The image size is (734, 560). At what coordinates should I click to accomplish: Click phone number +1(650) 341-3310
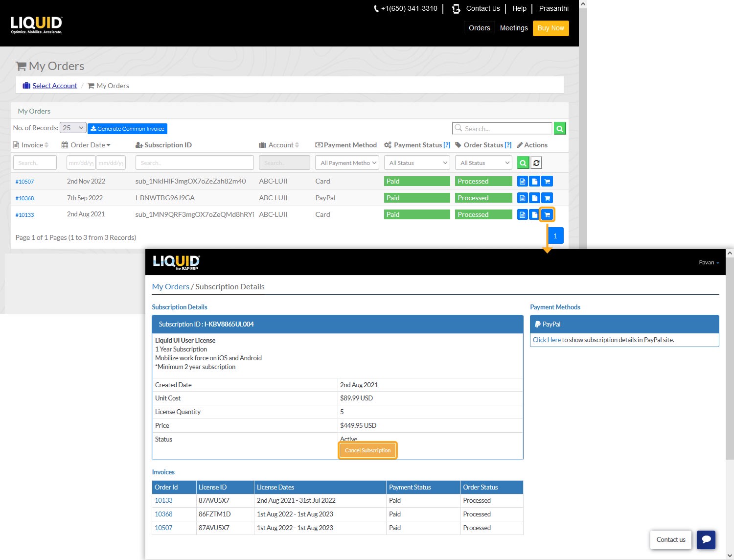pos(406,8)
